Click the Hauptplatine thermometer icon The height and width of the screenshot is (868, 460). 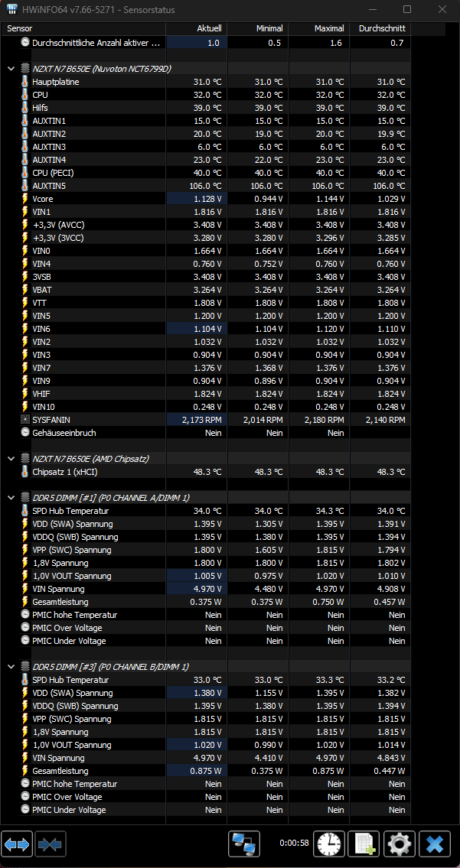coord(25,82)
